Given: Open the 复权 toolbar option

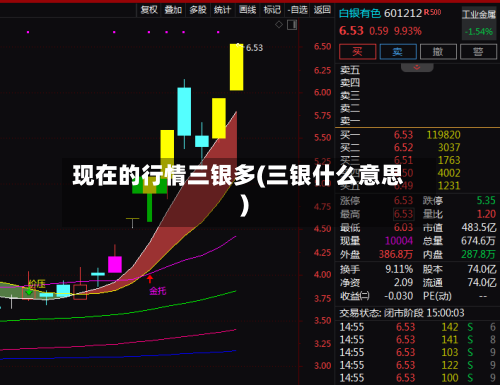Looking at the screenshot, I should point(149,10).
